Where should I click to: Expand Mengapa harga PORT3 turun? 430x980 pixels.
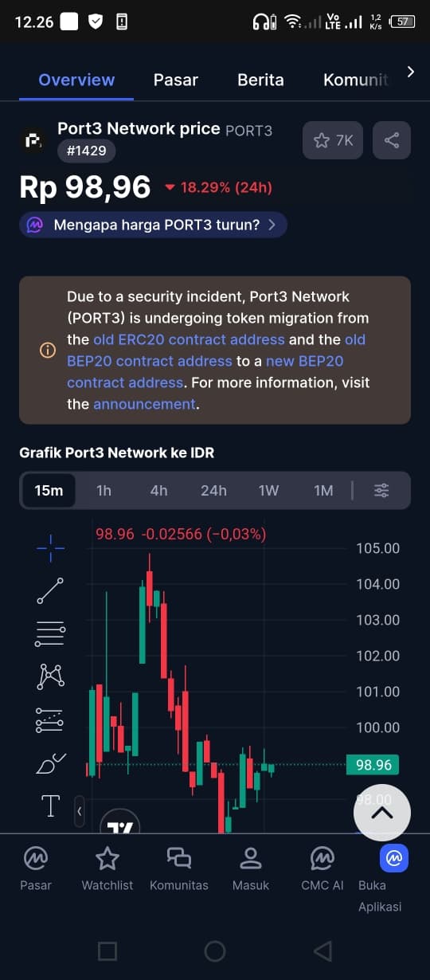pyautogui.click(x=153, y=225)
